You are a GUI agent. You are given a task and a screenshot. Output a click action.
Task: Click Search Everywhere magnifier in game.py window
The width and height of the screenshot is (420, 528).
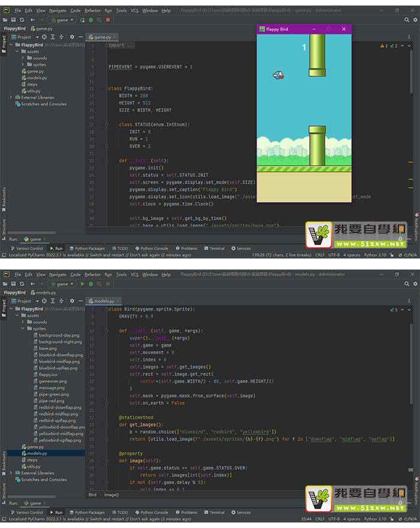[x=407, y=20]
